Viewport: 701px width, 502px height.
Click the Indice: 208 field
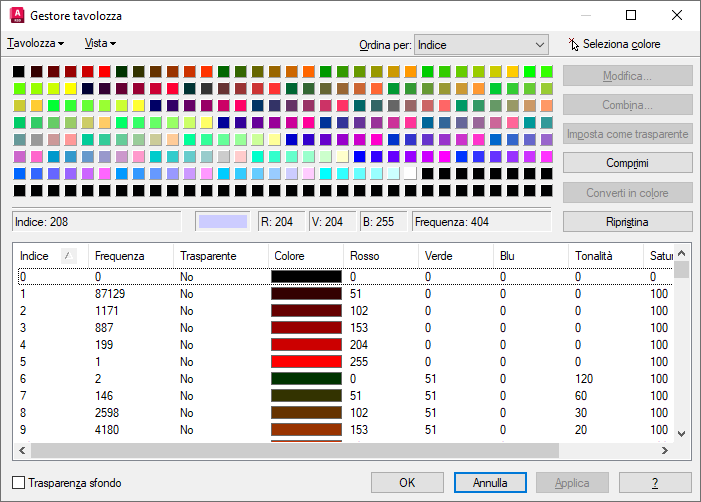pyautogui.click(x=97, y=222)
